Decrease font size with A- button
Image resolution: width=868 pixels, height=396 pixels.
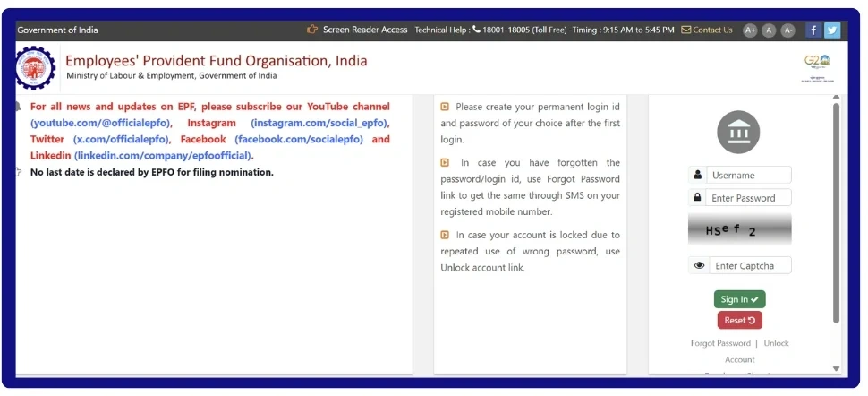787,30
